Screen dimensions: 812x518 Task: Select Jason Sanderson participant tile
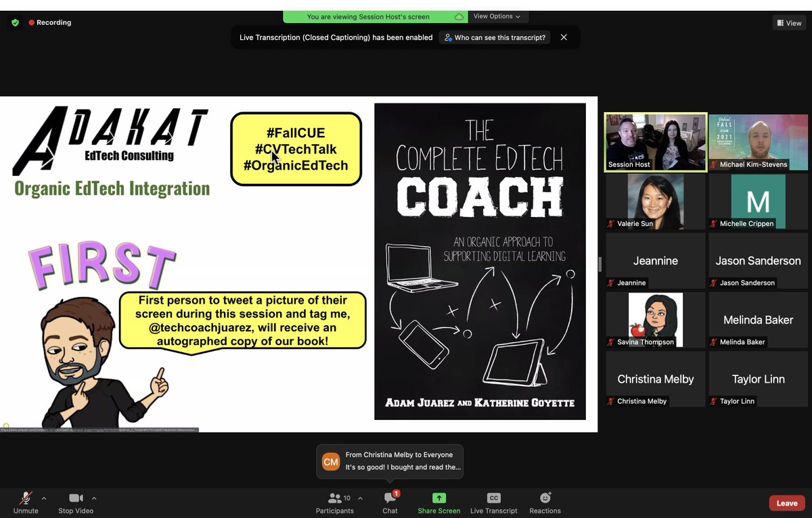pyautogui.click(x=758, y=261)
